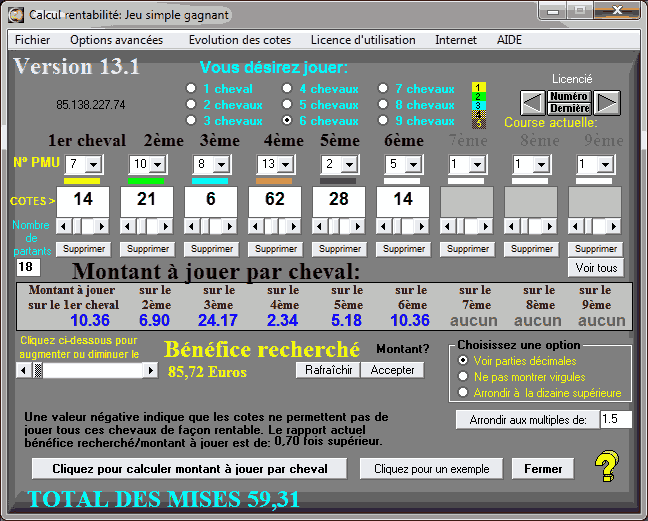
Task: Click right arrow of Bénéfice recherché scrollbar
Action: click(150, 370)
